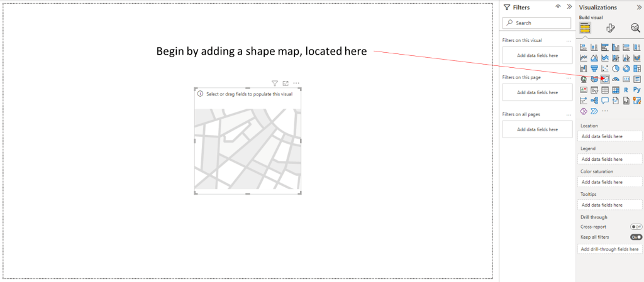
Task: Get more visuals via ellipsis
Action: [x=605, y=111]
